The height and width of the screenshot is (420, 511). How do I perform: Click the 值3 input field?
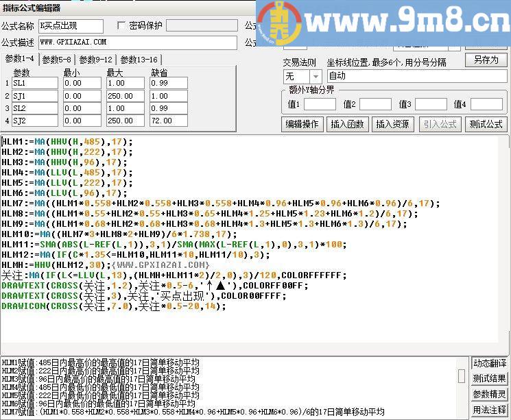click(431, 104)
